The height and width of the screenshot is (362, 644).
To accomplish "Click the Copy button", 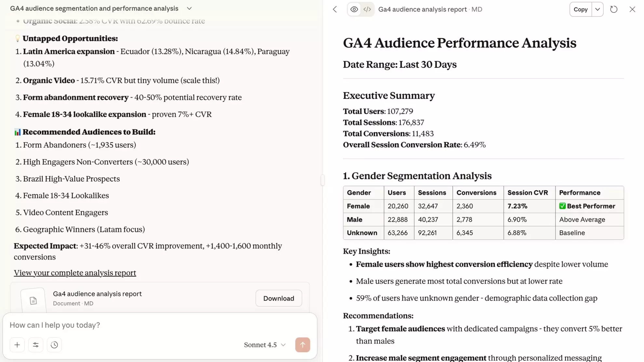I will click(581, 9).
